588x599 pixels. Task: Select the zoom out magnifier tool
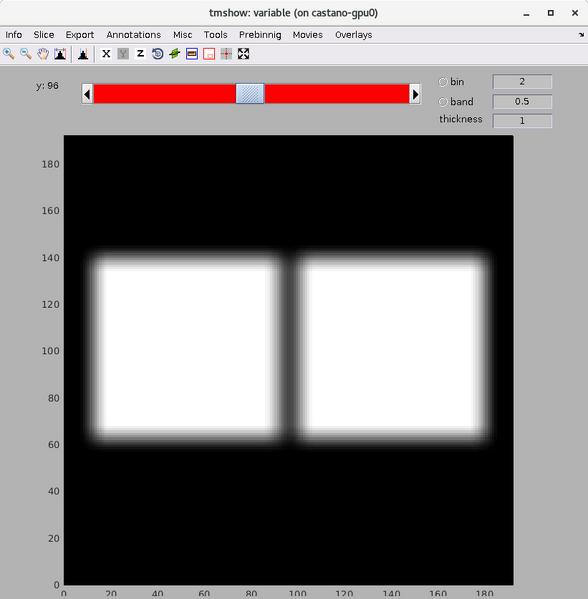pos(26,54)
